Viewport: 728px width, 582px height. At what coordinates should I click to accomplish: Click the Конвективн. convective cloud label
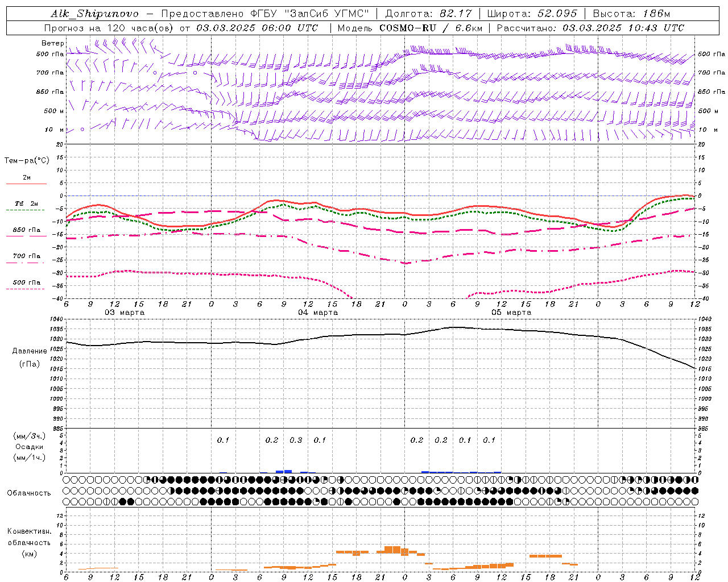(x=29, y=531)
